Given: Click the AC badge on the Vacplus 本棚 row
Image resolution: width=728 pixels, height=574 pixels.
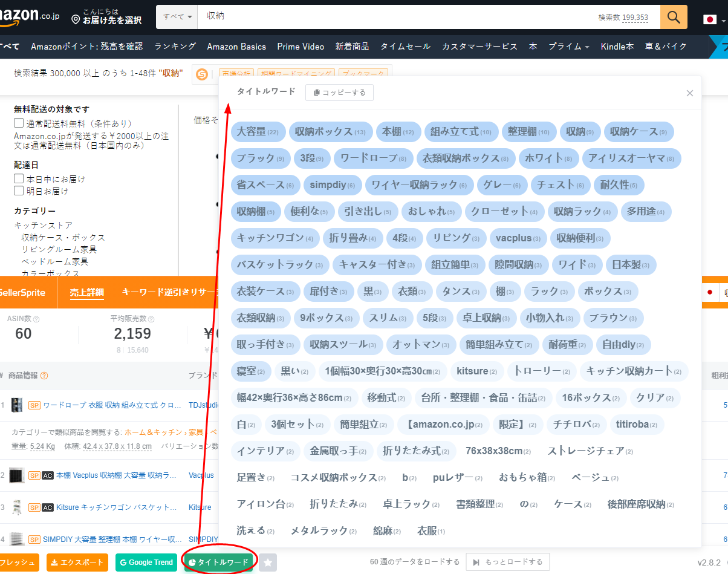Looking at the screenshot, I should [x=48, y=475].
